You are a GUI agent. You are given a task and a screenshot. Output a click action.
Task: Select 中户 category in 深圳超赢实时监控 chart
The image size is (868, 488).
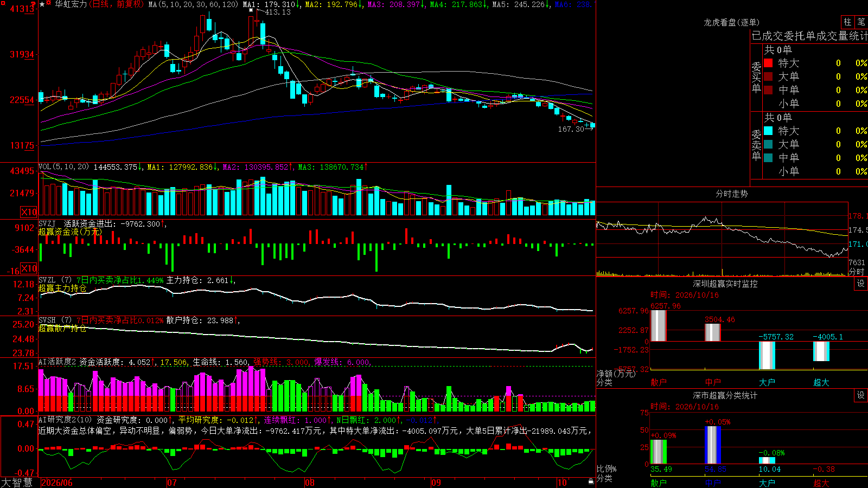(x=713, y=382)
